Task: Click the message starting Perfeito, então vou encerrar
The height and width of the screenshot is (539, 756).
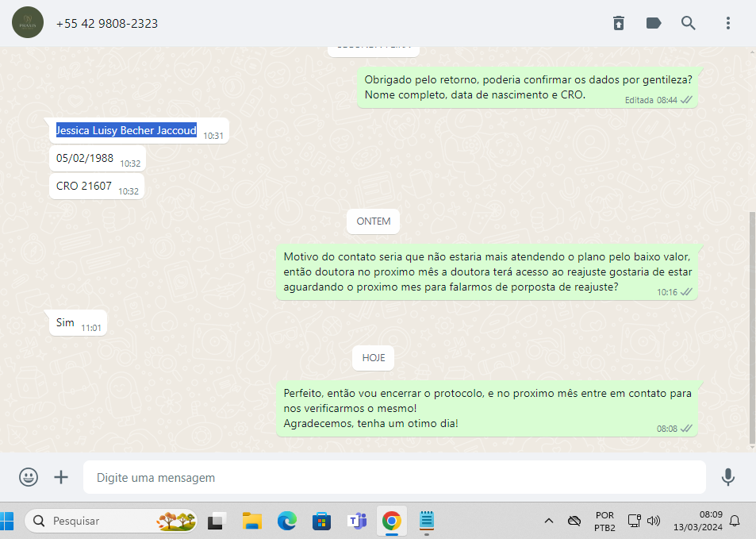Action: coord(487,409)
